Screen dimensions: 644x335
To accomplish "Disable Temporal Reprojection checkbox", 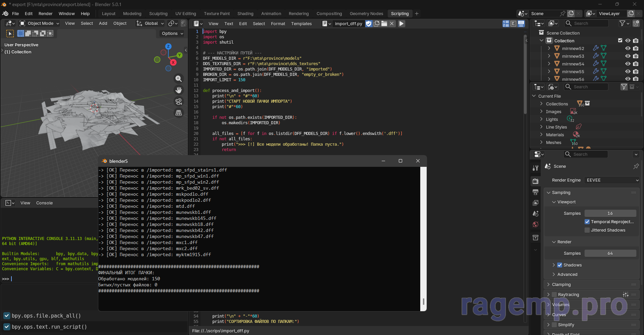I will pos(587,222).
